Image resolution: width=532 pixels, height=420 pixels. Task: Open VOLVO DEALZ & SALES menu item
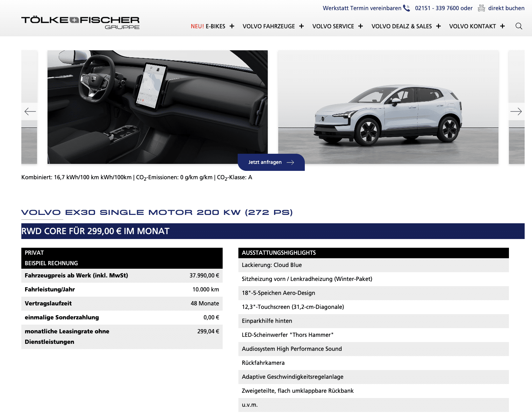click(402, 26)
